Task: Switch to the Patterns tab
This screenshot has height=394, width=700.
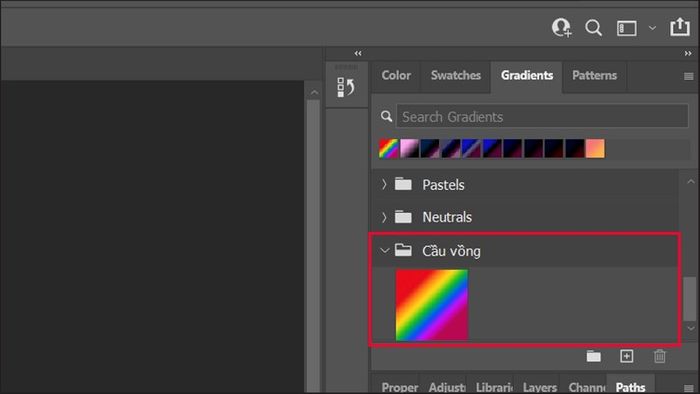Action: pyautogui.click(x=594, y=75)
